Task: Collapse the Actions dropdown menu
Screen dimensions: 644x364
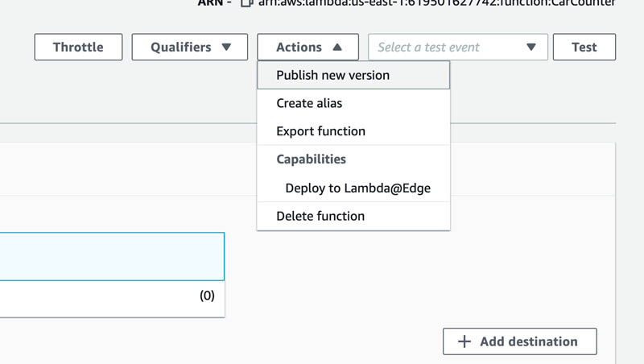Action: pos(308,47)
